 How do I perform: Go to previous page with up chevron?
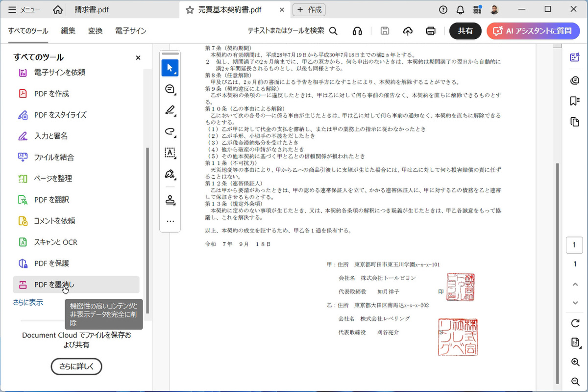click(575, 284)
